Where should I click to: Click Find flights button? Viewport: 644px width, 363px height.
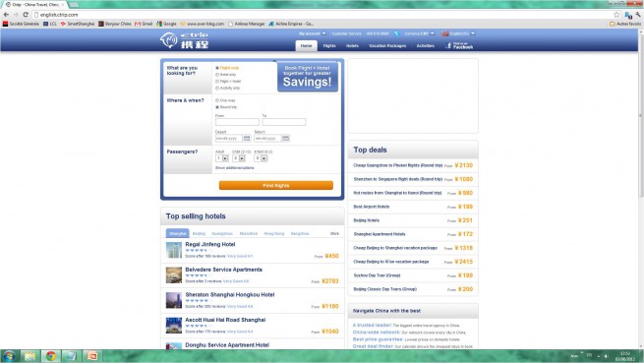tap(276, 185)
